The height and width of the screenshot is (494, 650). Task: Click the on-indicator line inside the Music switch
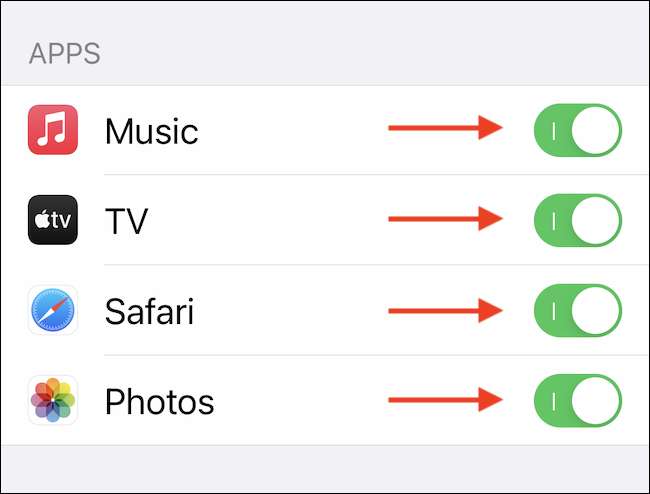point(554,130)
